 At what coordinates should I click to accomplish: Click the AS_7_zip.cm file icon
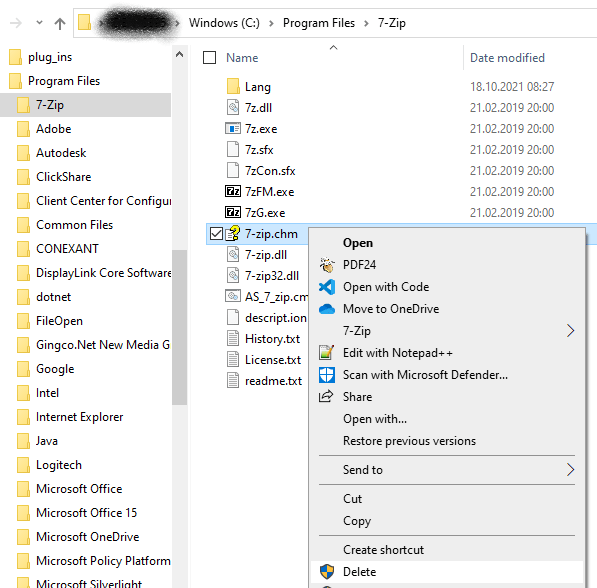click(x=233, y=296)
